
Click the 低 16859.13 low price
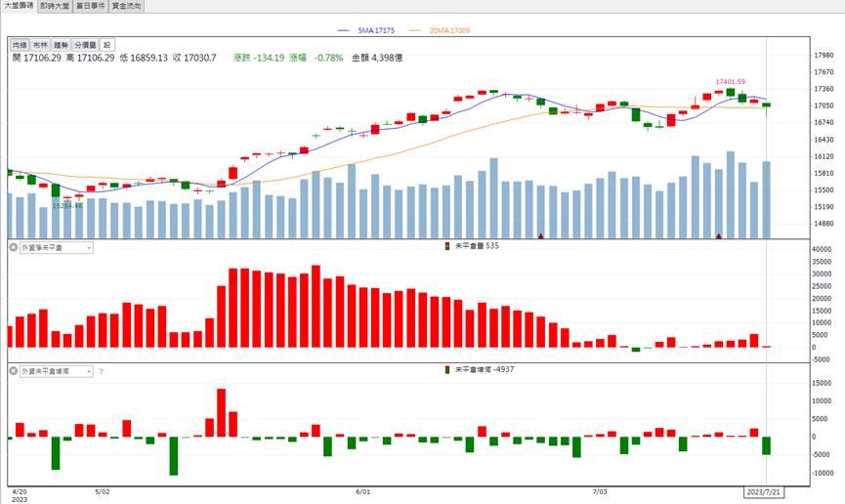144,58
